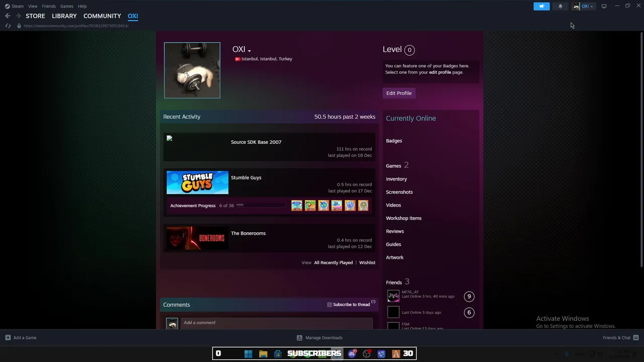Open the Videos page
The image size is (644, 362).
[x=393, y=205]
